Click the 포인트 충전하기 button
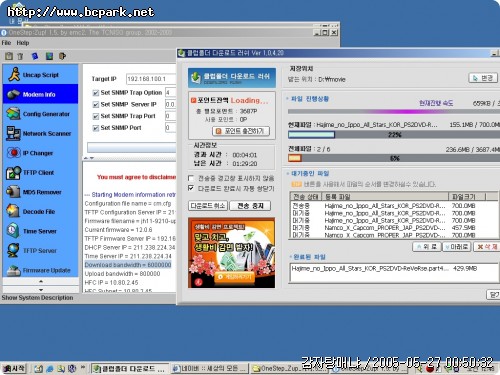 pos(241,131)
